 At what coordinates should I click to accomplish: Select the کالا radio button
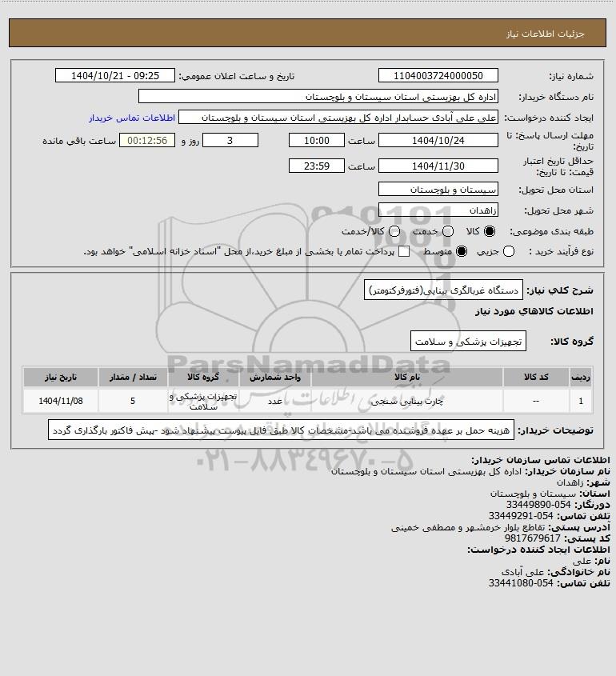click(x=490, y=231)
